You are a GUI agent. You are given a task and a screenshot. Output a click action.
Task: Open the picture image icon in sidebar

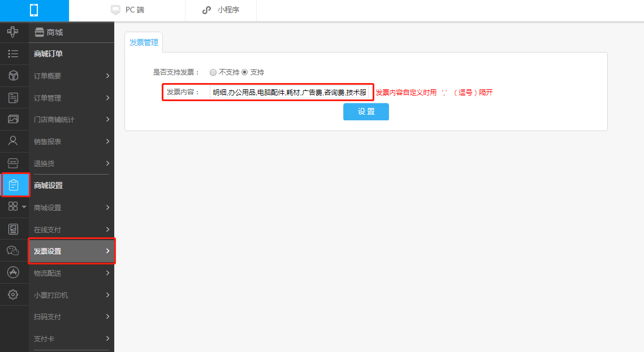tap(13, 119)
